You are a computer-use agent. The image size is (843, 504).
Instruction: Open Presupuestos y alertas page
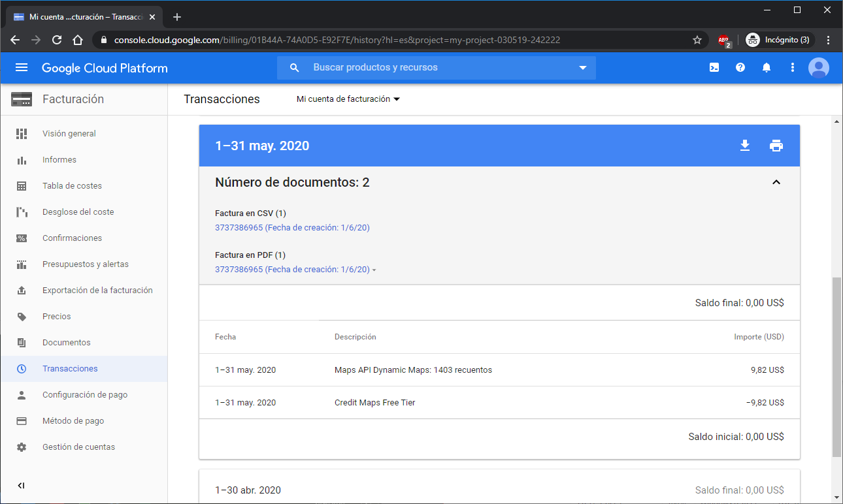coord(85,264)
